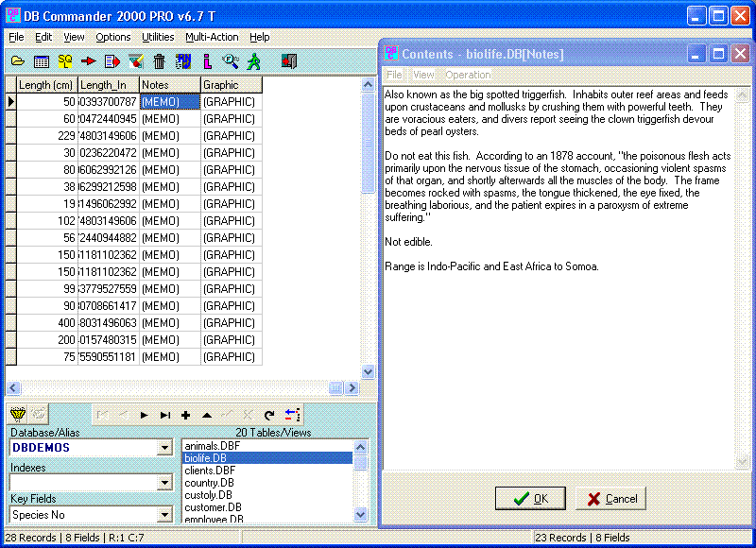
Task: Jump to last record in navigator
Action: tap(164, 415)
